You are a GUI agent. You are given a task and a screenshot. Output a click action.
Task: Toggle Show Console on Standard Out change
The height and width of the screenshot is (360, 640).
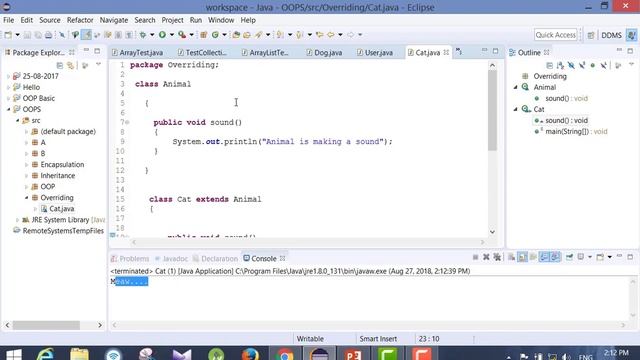coord(544,257)
